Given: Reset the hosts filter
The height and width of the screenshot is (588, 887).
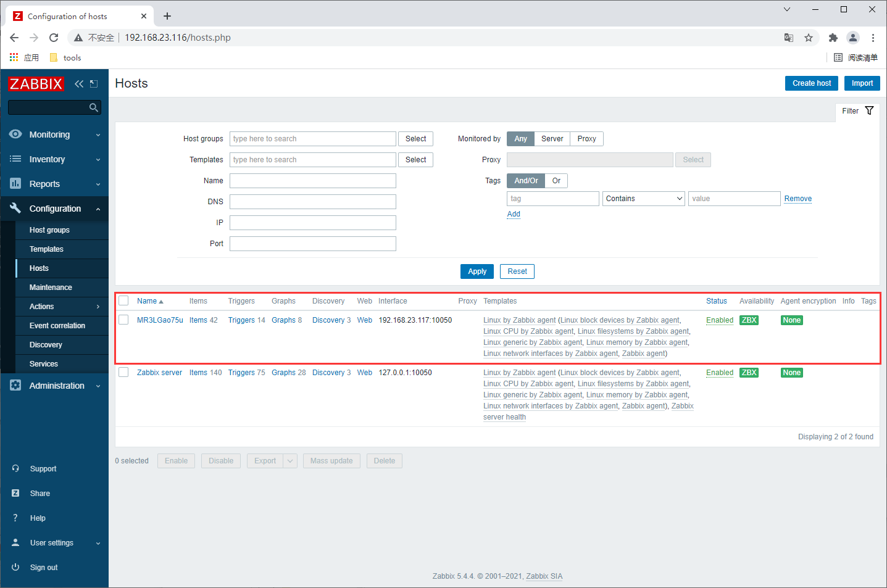Looking at the screenshot, I should (517, 271).
